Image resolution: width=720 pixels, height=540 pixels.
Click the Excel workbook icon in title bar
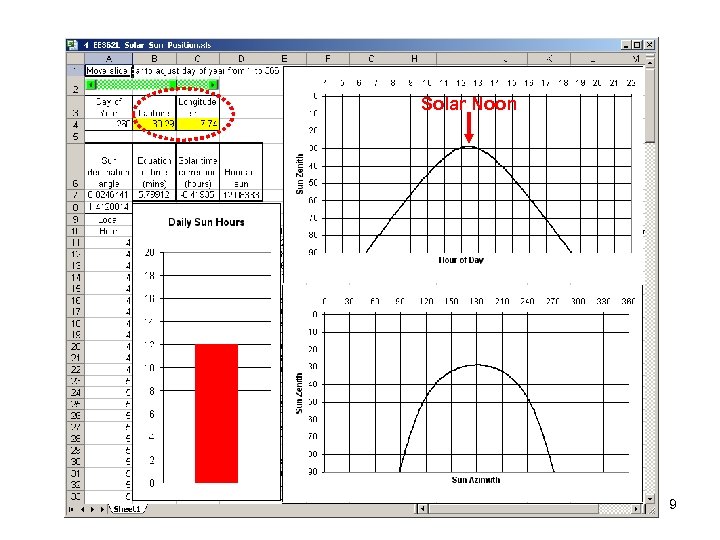pos(72,45)
